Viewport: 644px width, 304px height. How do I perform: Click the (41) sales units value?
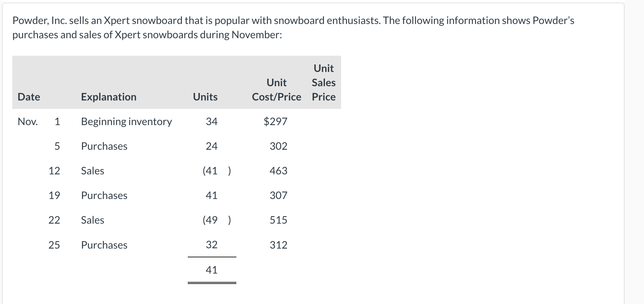pyautogui.click(x=217, y=171)
